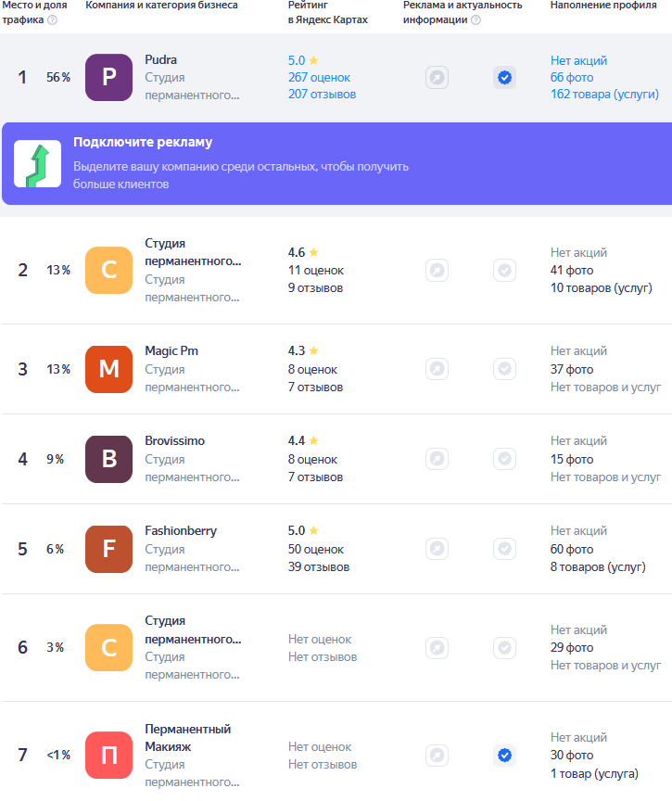Click the advertising icon in Magic Pm row
The image size is (672, 801).
click(437, 369)
